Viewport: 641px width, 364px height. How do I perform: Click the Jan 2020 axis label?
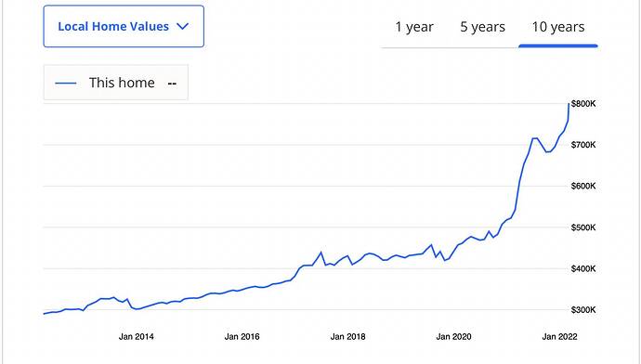pyautogui.click(x=453, y=337)
